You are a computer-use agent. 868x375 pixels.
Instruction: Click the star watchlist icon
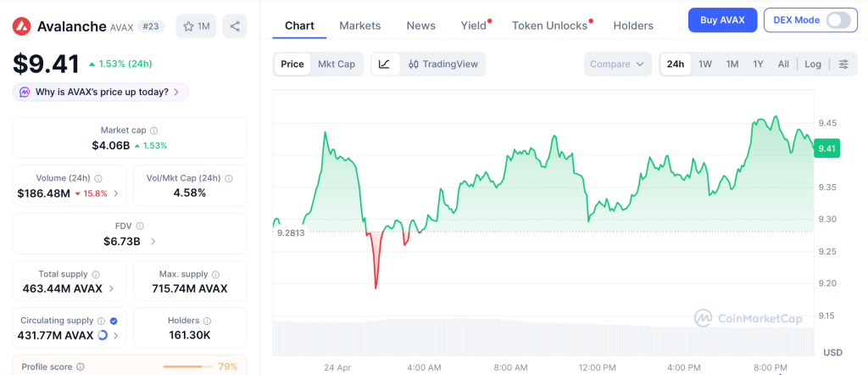click(189, 26)
